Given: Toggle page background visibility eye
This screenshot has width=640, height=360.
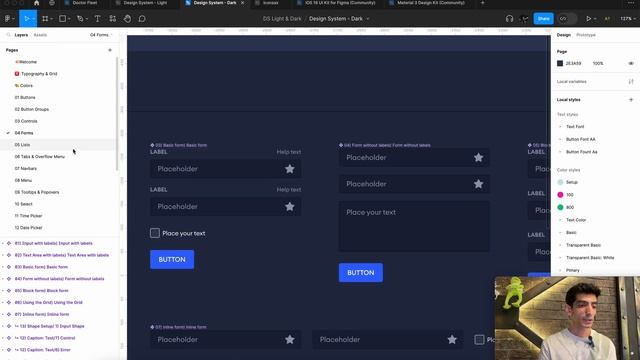Looking at the screenshot, I should tap(631, 63).
